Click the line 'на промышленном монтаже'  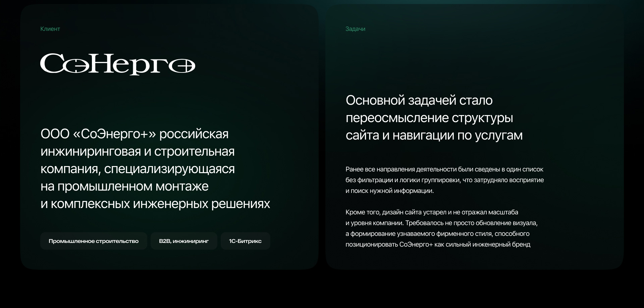[124, 186]
